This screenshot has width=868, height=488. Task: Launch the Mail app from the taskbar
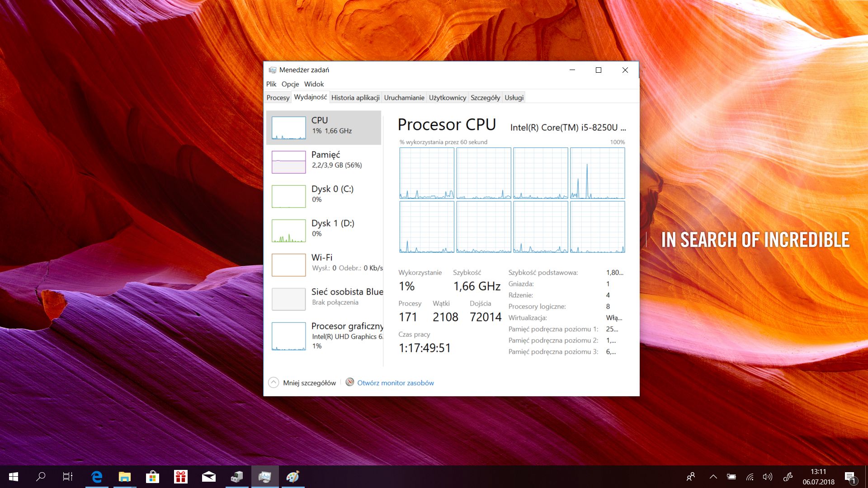click(x=209, y=477)
